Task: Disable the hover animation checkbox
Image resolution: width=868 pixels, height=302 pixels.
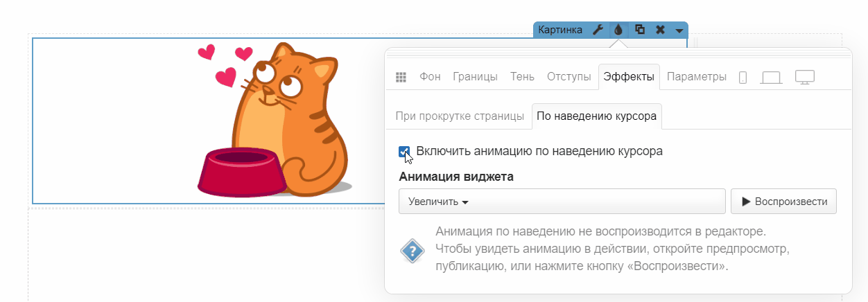Action: (404, 151)
